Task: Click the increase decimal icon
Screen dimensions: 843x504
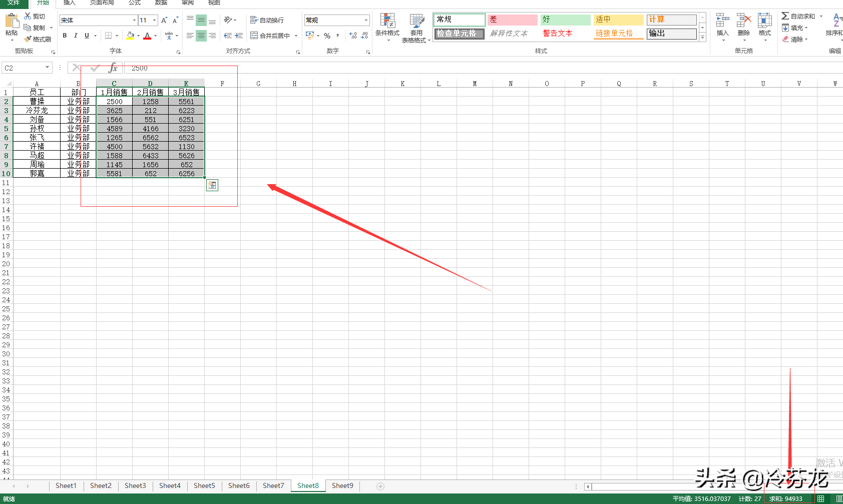Action: pos(353,36)
